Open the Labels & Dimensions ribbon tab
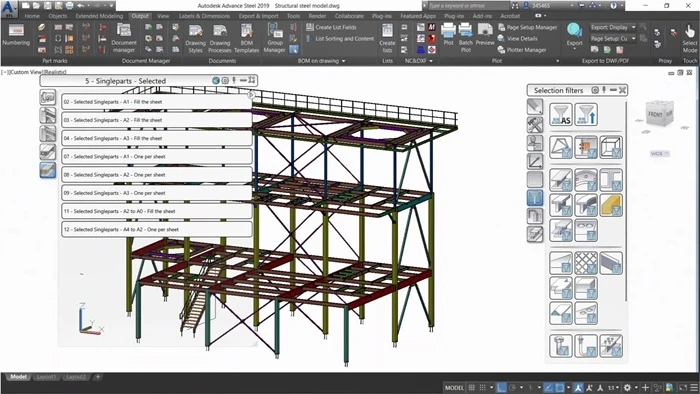This screenshot has height=394, width=700. [x=204, y=16]
